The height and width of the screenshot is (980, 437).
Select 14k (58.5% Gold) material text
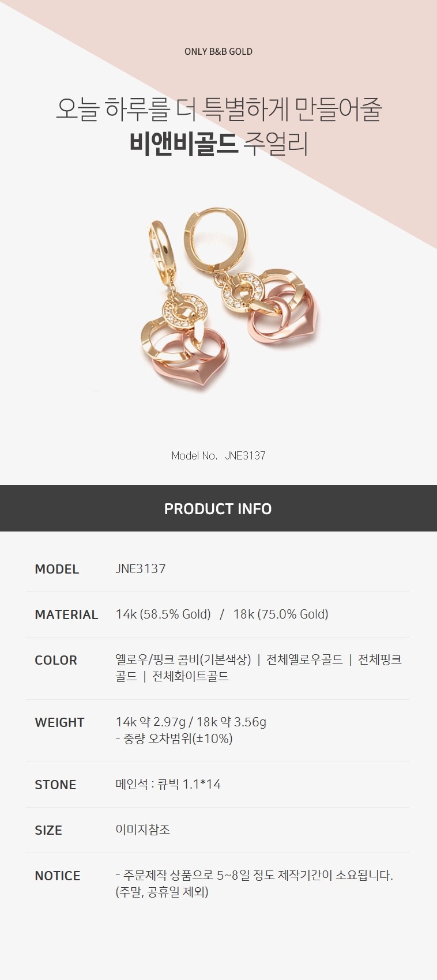coord(163,615)
